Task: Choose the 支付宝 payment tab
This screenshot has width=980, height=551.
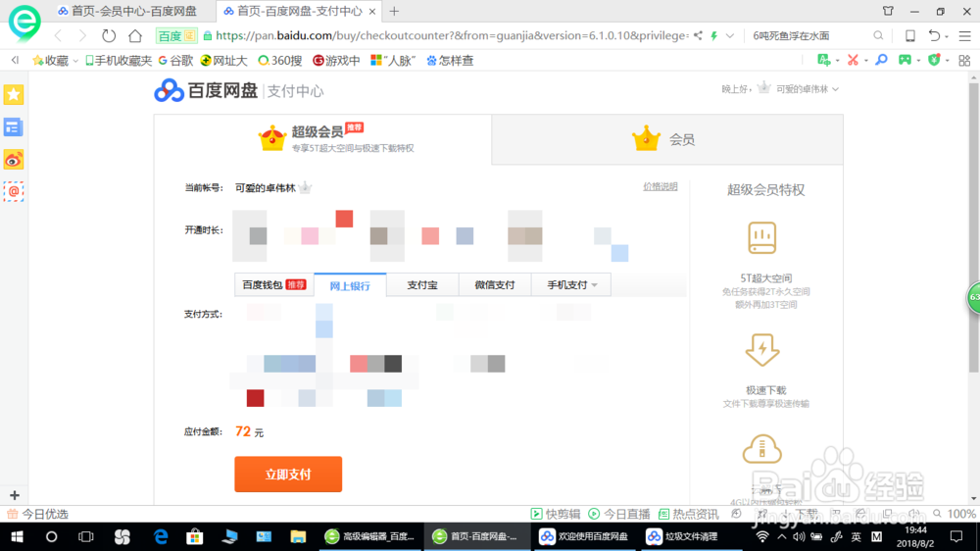Action: (422, 284)
